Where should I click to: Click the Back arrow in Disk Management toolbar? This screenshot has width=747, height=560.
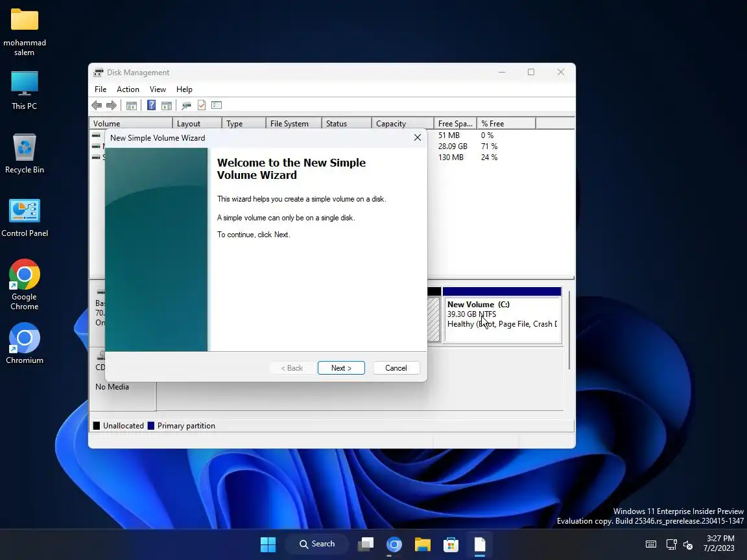coord(97,105)
